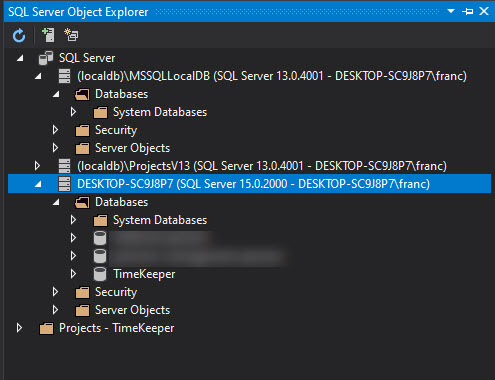
Task: Click the SQL Server Object Explorer title text
Action: coord(78,12)
